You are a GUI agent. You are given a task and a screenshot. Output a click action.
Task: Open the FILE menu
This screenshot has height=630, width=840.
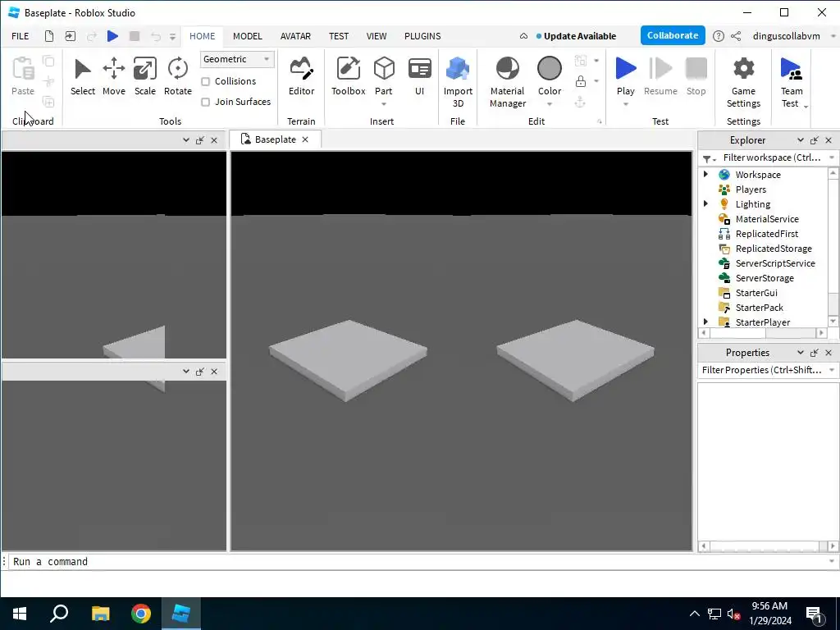[21, 36]
